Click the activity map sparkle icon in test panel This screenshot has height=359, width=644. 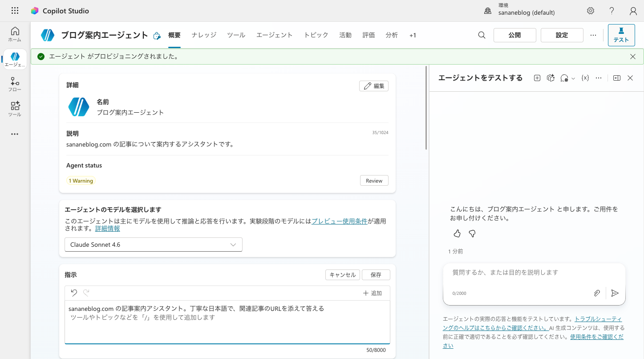(x=551, y=78)
